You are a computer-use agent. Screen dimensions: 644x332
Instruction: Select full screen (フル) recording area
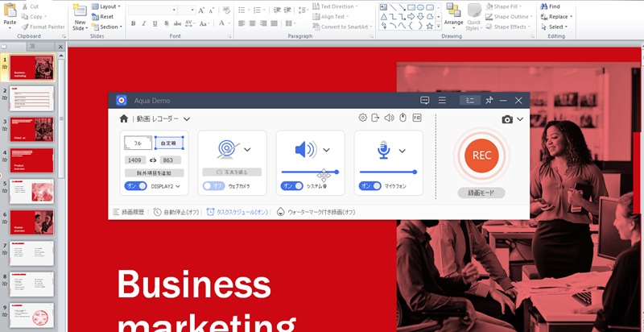click(x=138, y=143)
